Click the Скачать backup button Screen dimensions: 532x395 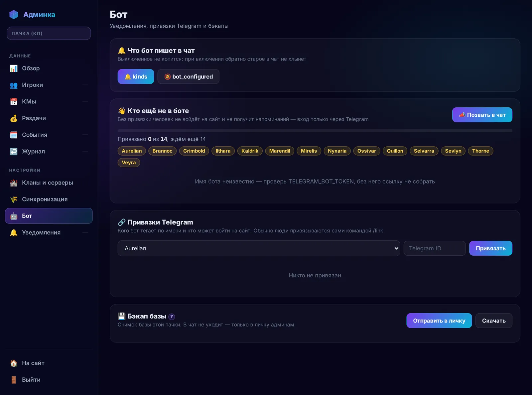(x=494, y=321)
